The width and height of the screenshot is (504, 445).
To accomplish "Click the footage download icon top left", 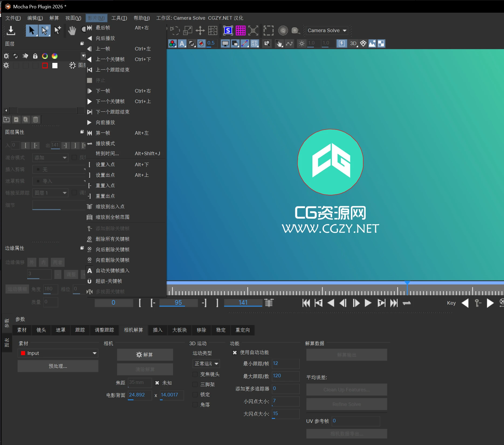I will 11,30.
